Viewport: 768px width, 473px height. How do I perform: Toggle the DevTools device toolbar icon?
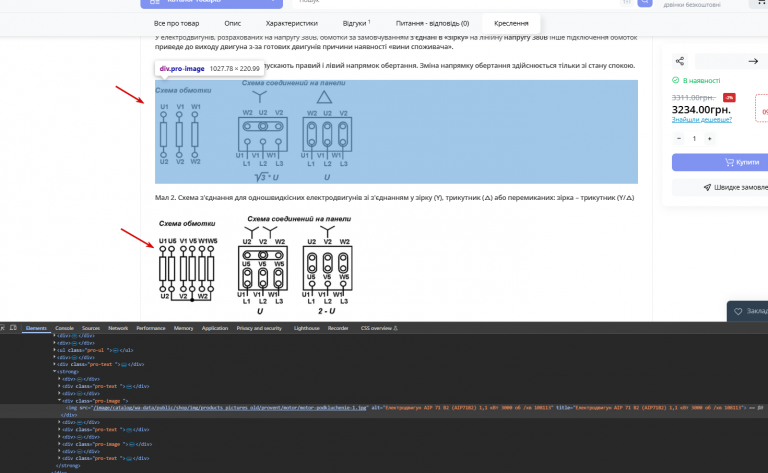(x=13, y=328)
